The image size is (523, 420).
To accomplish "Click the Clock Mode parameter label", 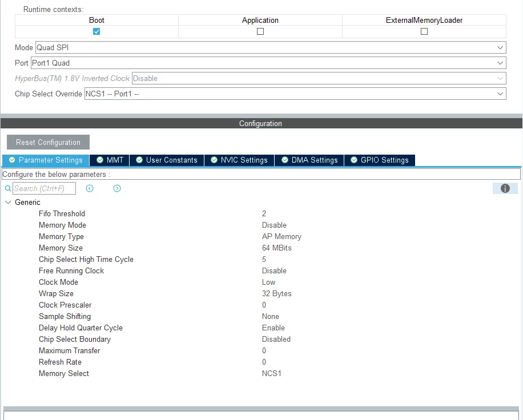I will pos(58,282).
